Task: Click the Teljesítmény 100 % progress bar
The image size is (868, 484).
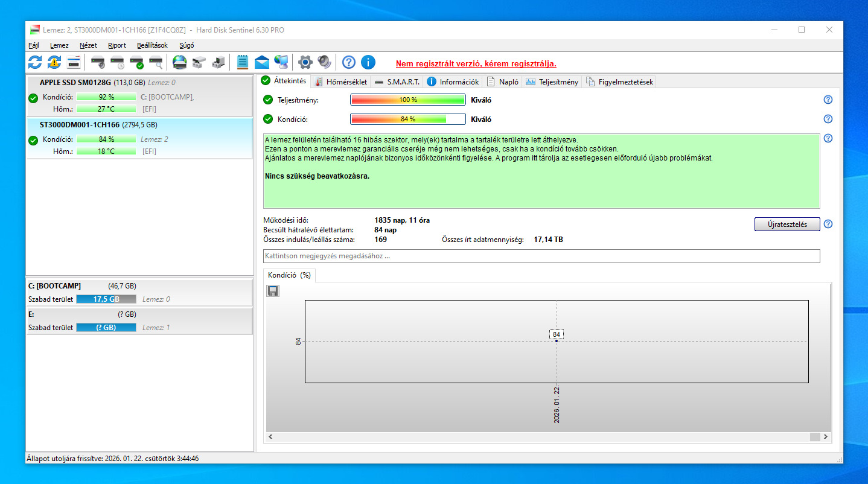Action: (408, 100)
